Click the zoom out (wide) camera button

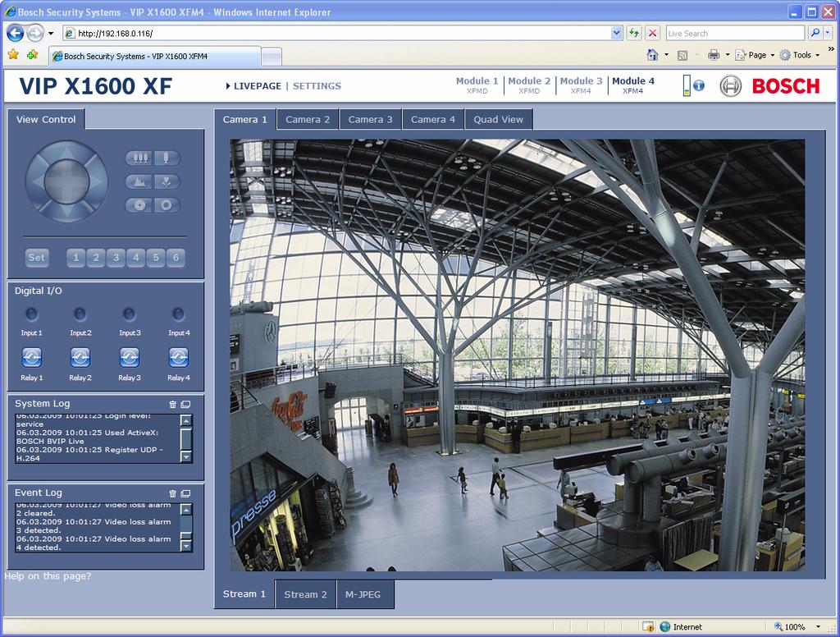coord(139,158)
